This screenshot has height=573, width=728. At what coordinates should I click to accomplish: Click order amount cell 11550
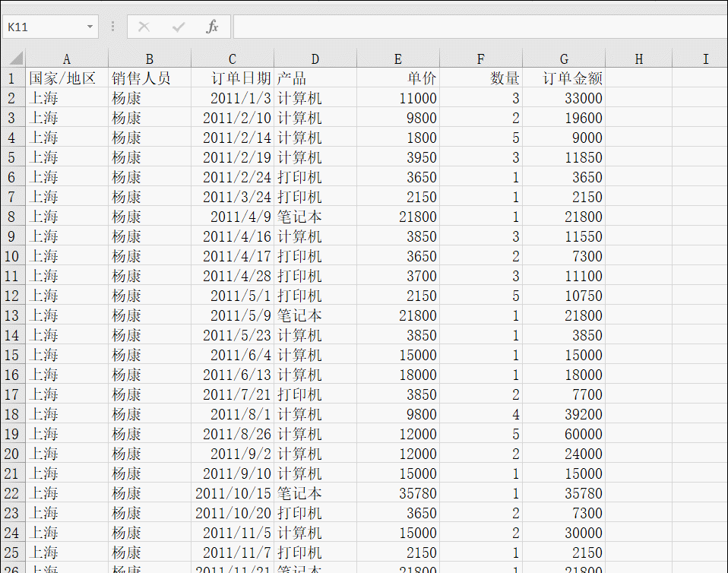click(x=564, y=236)
